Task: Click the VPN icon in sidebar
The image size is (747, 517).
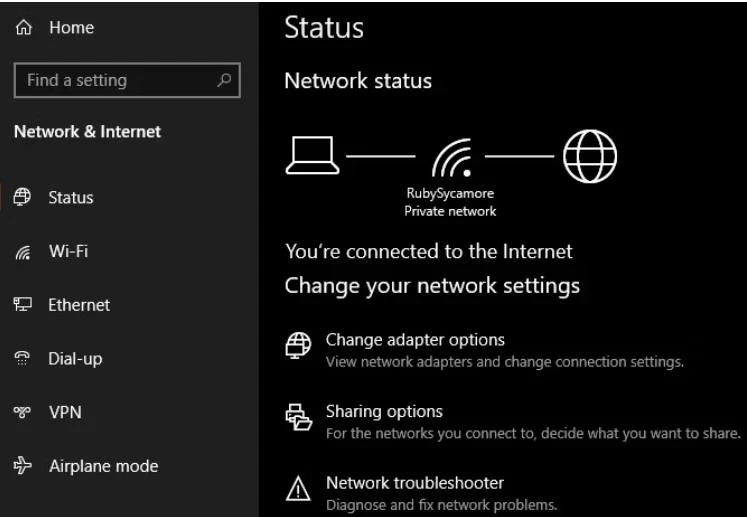Action: click(22, 412)
